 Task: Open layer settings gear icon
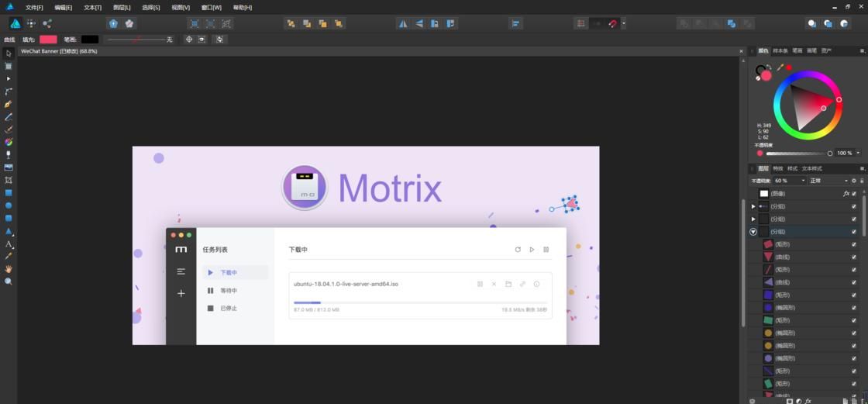tap(853, 181)
